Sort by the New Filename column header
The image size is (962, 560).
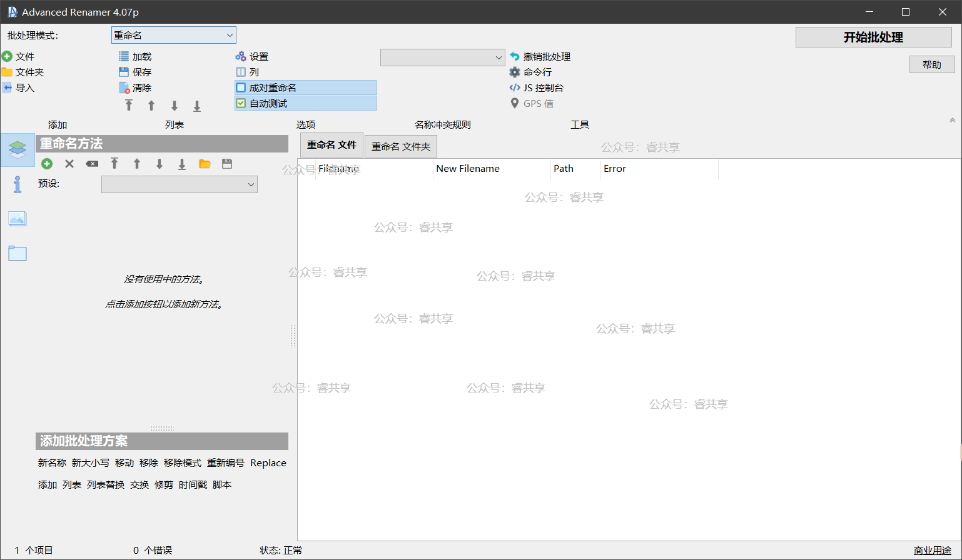tap(492, 169)
